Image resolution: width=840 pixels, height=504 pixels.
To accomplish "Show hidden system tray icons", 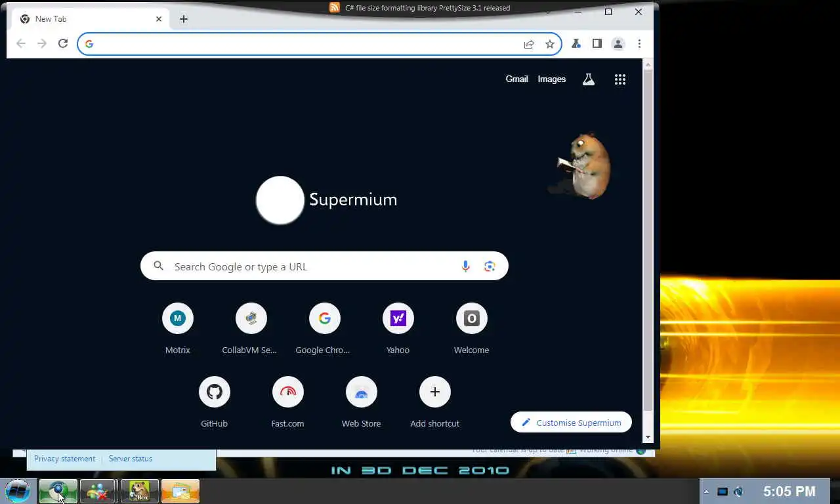I will [x=706, y=492].
